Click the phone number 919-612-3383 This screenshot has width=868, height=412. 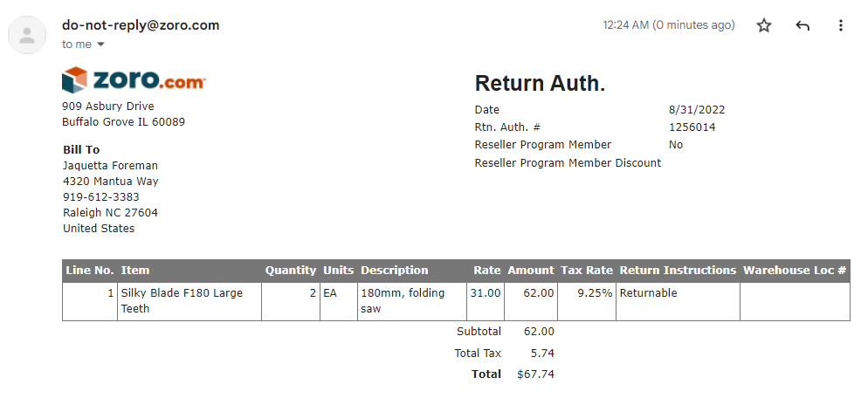100,197
